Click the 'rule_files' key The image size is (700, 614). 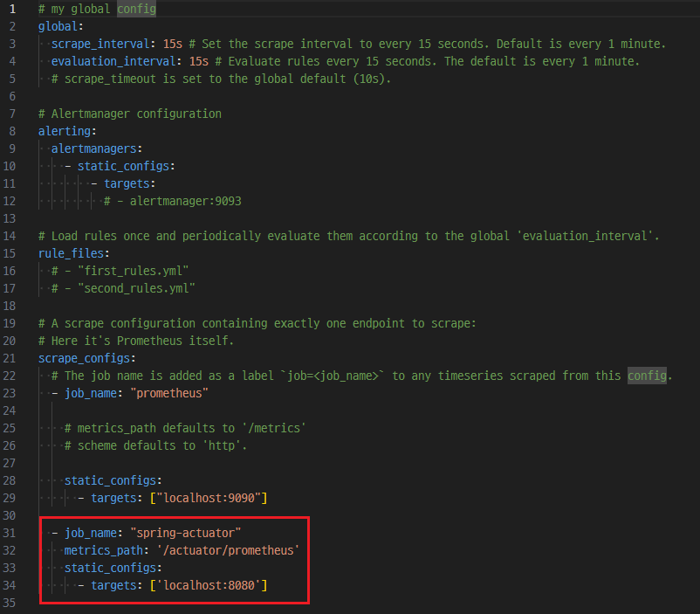71,253
